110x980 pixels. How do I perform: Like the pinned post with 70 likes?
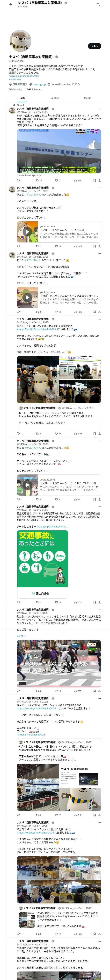click(58, 180)
